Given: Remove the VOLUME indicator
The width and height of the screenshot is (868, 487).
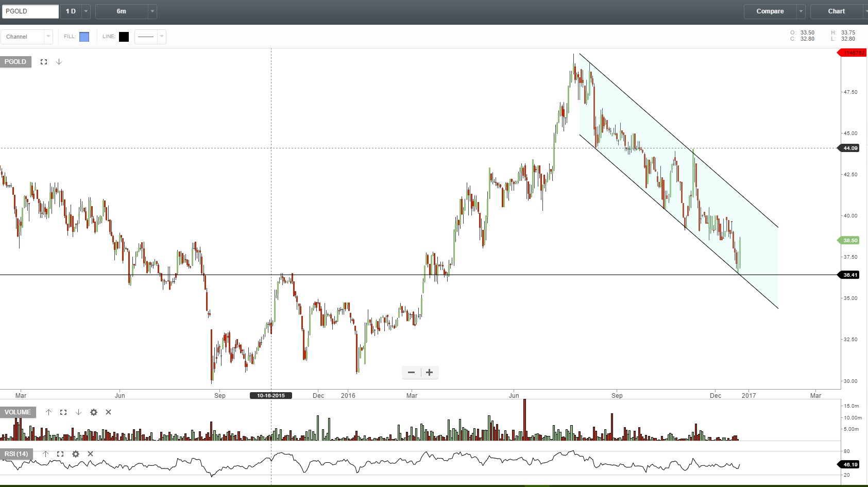Looking at the screenshot, I should (108, 412).
